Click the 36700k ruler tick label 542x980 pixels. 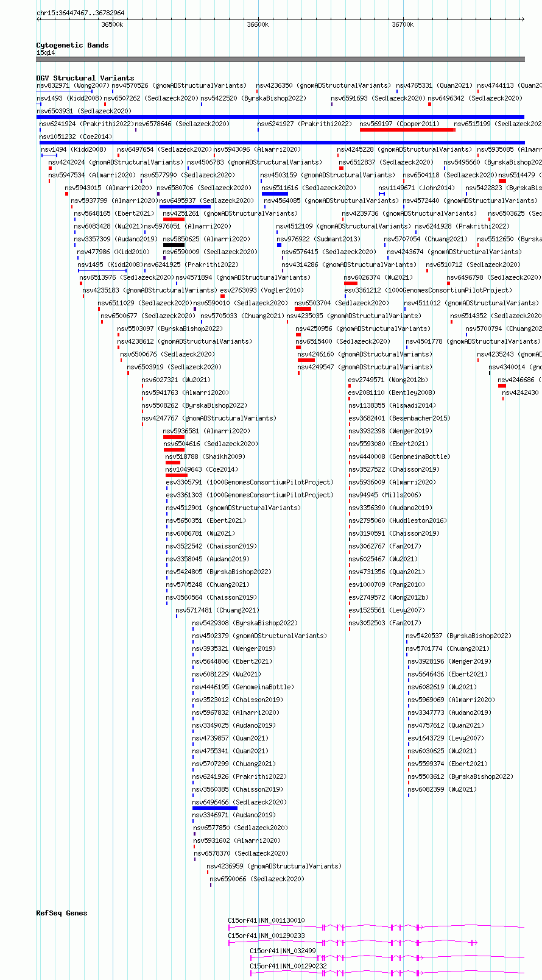(403, 24)
